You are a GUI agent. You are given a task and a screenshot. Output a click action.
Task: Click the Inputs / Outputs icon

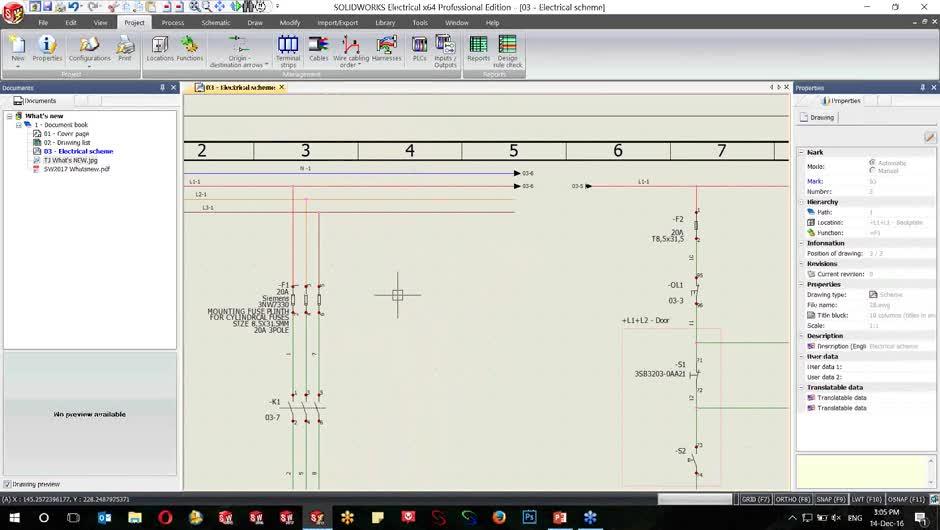(x=445, y=49)
